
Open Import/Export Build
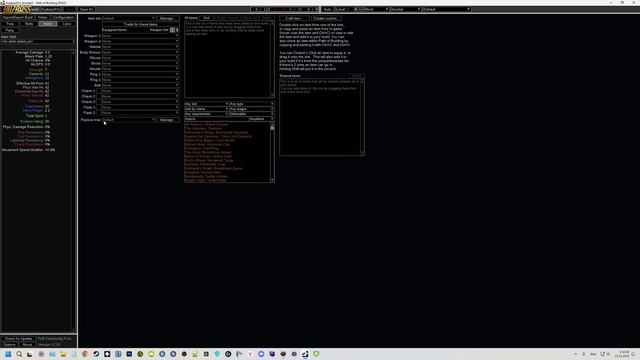point(18,18)
